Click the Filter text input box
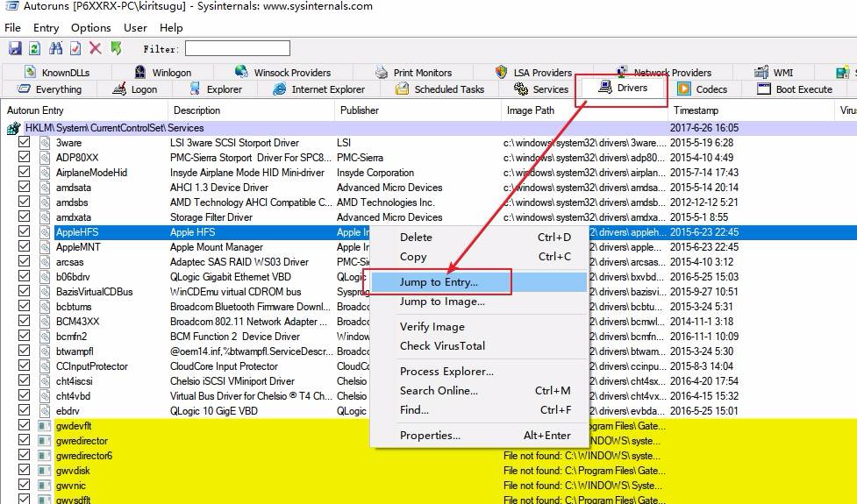 point(237,48)
